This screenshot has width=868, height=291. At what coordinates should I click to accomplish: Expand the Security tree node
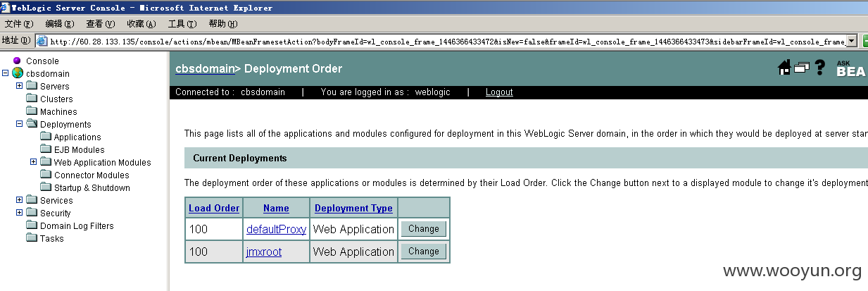[x=20, y=213]
